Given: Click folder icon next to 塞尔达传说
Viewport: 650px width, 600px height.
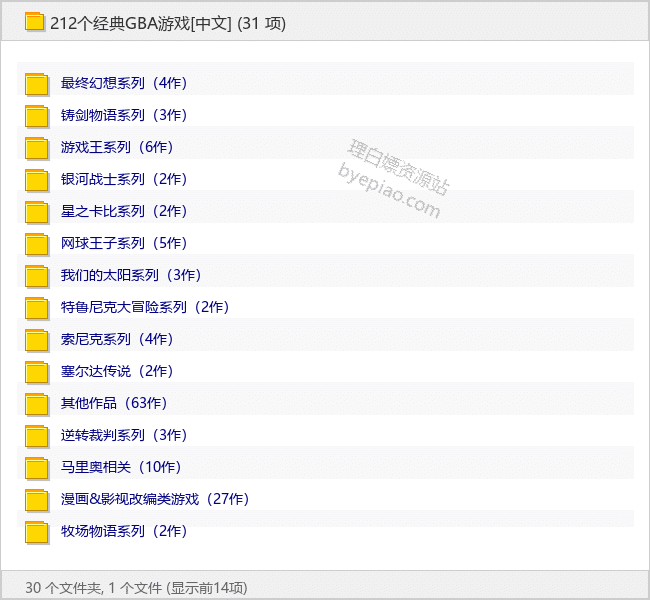Looking at the screenshot, I should 36,372.
